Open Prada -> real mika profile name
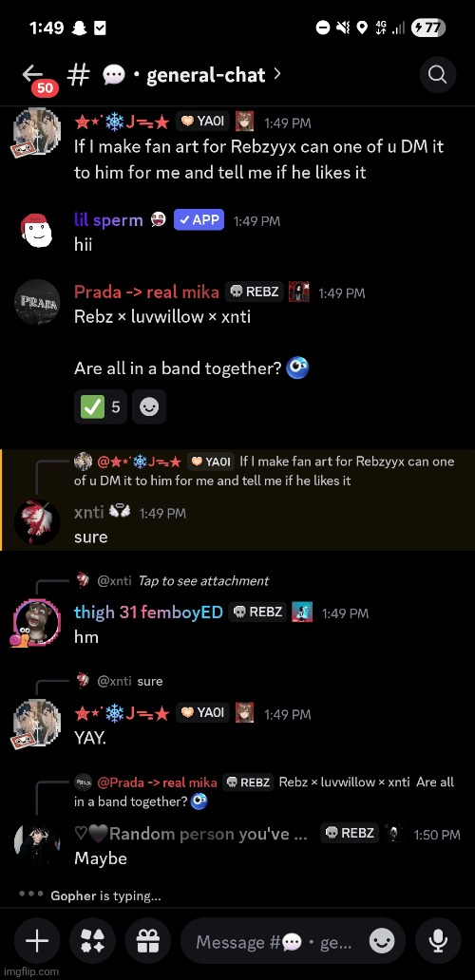This screenshot has width=475, height=980. pos(146,292)
